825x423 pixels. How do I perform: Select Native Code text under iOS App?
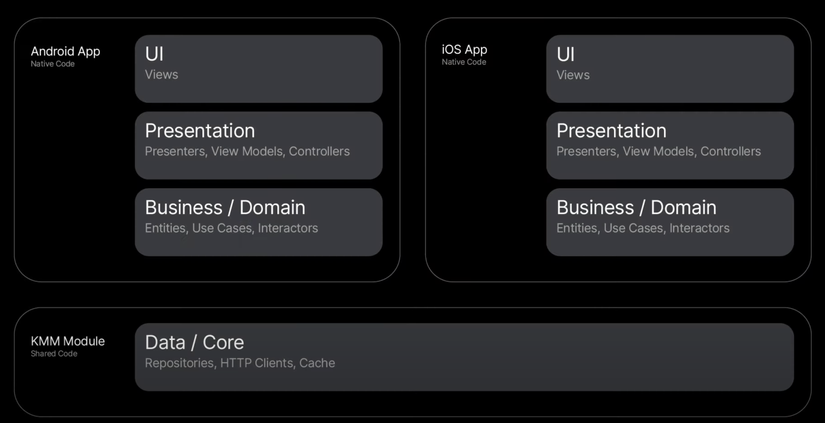pyautogui.click(x=464, y=63)
